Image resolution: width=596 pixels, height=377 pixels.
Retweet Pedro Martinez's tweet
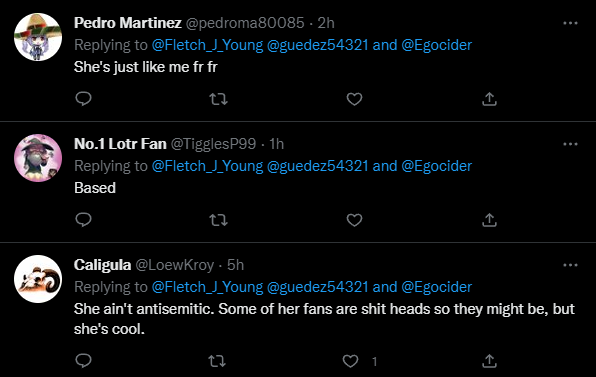pyautogui.click(x=219, y=99)
